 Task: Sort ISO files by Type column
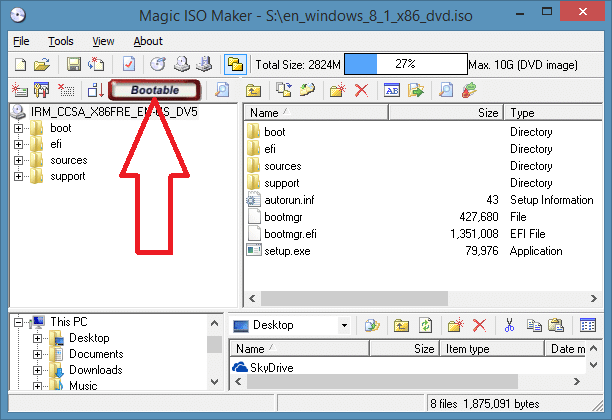pyautogui.click(x=553, y=113)
